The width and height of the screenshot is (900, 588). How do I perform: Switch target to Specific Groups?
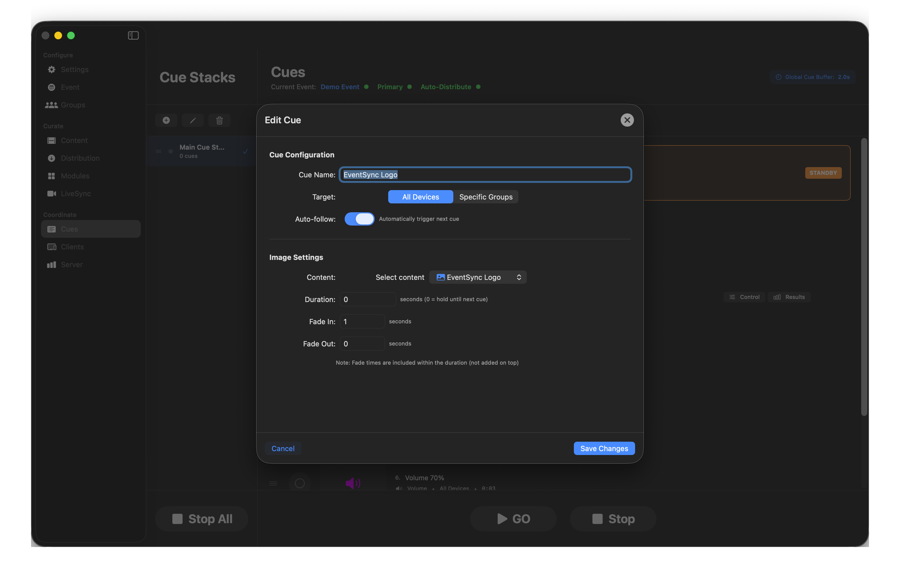[x=486, y=197]
